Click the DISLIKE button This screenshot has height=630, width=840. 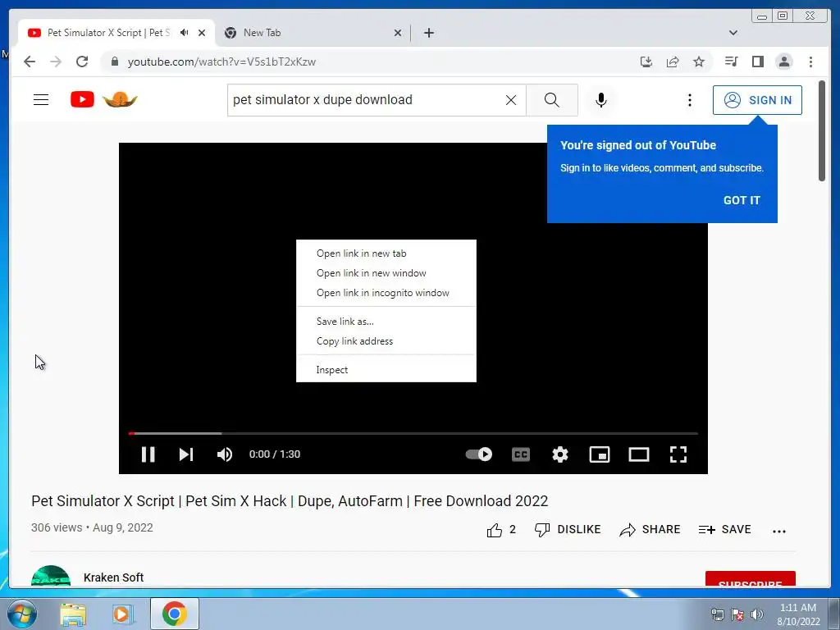pos(568,530)
